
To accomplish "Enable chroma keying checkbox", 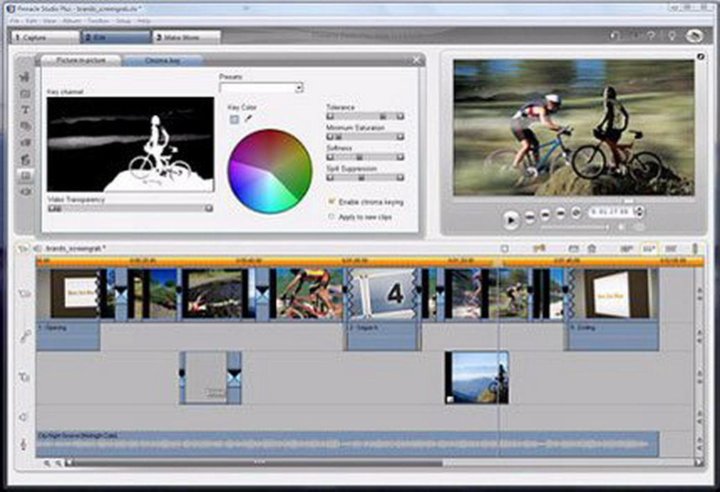I will 332,202.
